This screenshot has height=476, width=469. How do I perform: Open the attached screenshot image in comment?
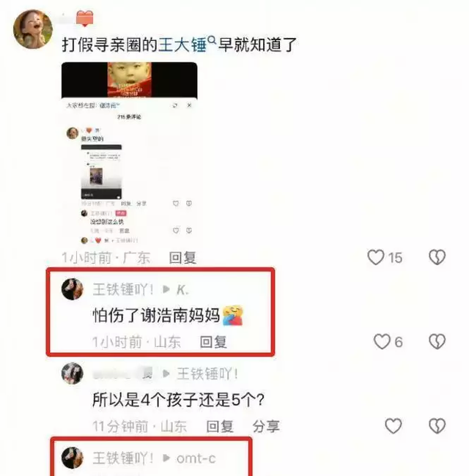[x=130, y=154]
